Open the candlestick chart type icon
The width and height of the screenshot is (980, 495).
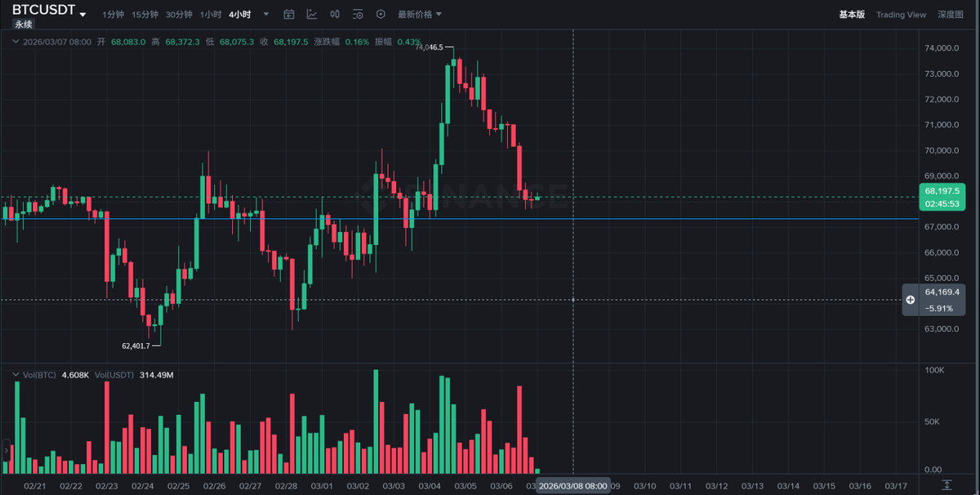click(335, 15)
